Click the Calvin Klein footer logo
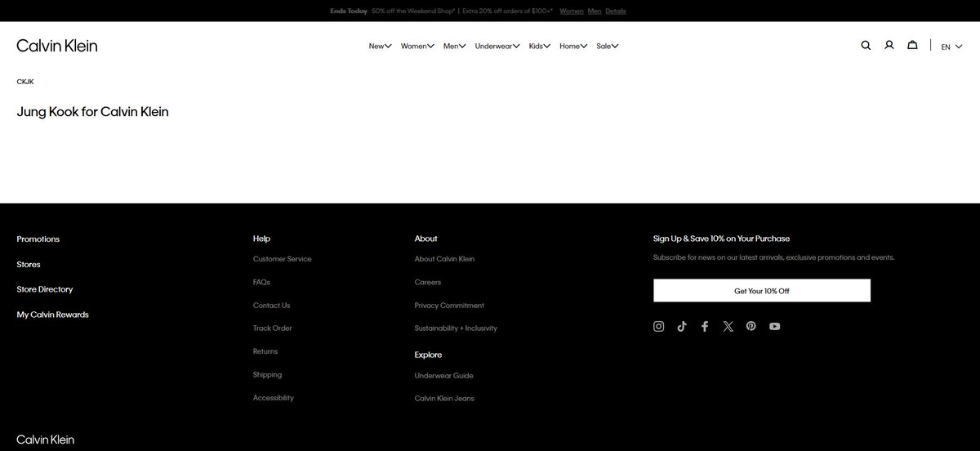980x451 pixels. coord(46,440)
